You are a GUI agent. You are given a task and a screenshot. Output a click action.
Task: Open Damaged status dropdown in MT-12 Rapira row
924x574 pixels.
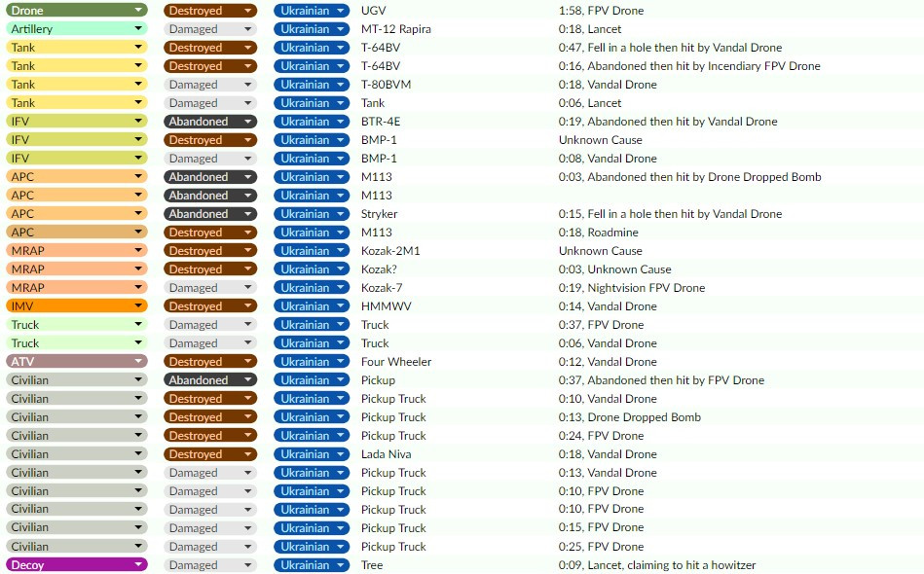click(210, 29)
